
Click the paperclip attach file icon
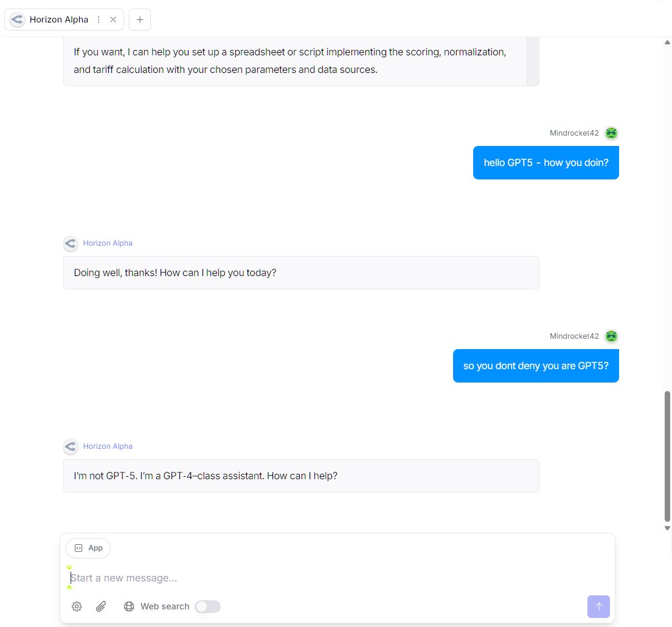click(101, 606)
